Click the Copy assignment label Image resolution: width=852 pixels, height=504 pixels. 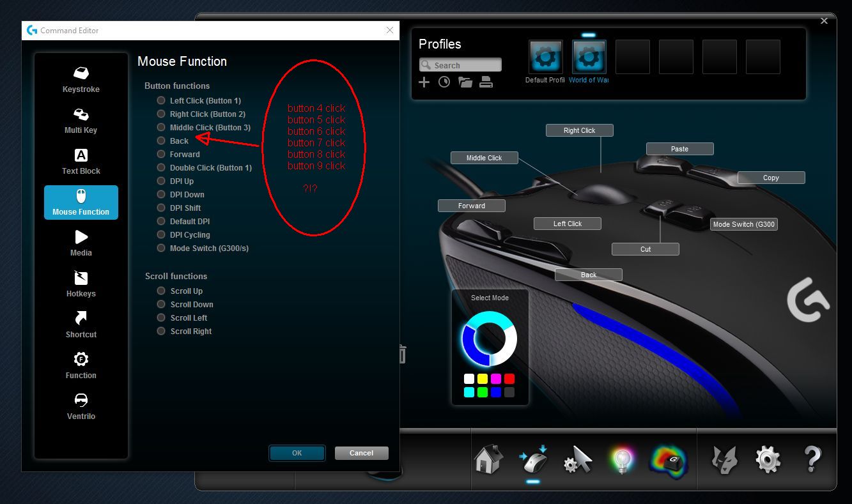(771, 178)
